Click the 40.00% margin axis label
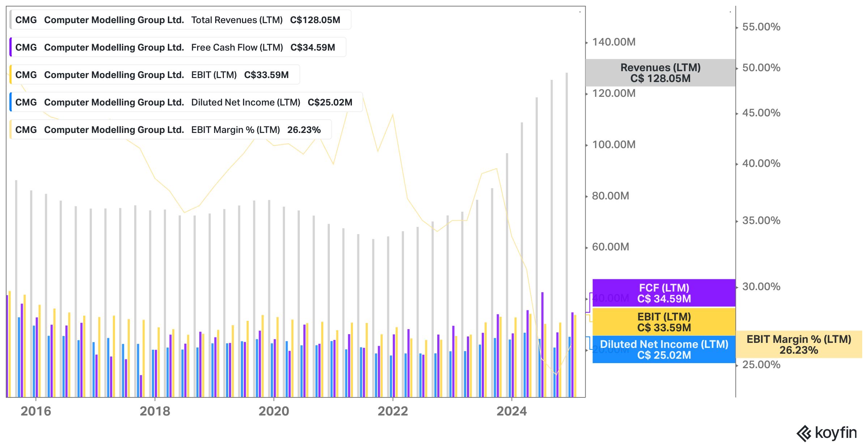The height and width of the screenshot is (448, 868). point(761,163)
